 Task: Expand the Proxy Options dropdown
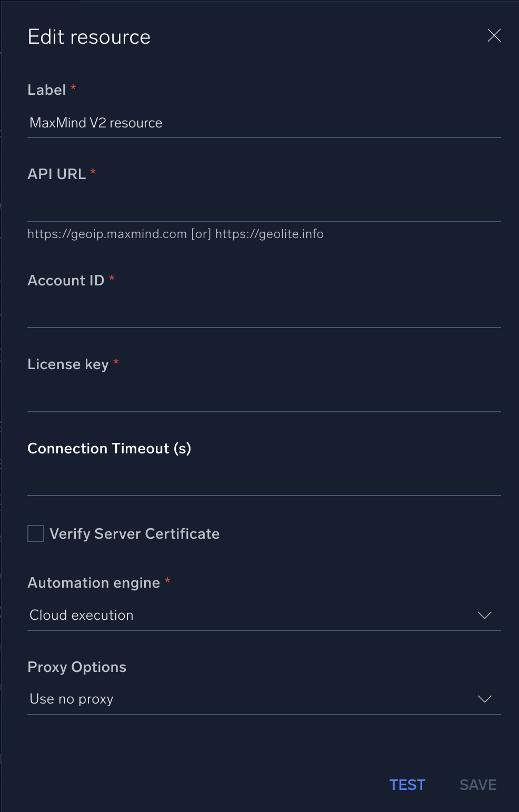263,699
